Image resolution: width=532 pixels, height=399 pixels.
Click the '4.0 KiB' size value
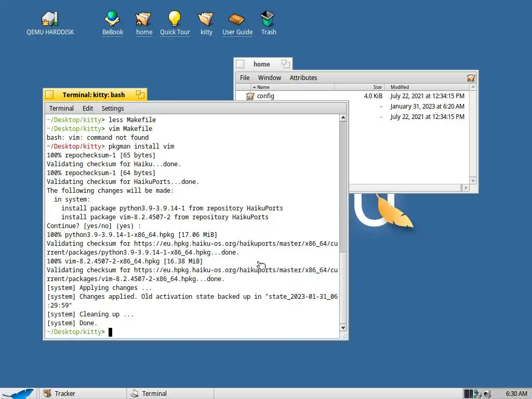click(x=373, y=96)
